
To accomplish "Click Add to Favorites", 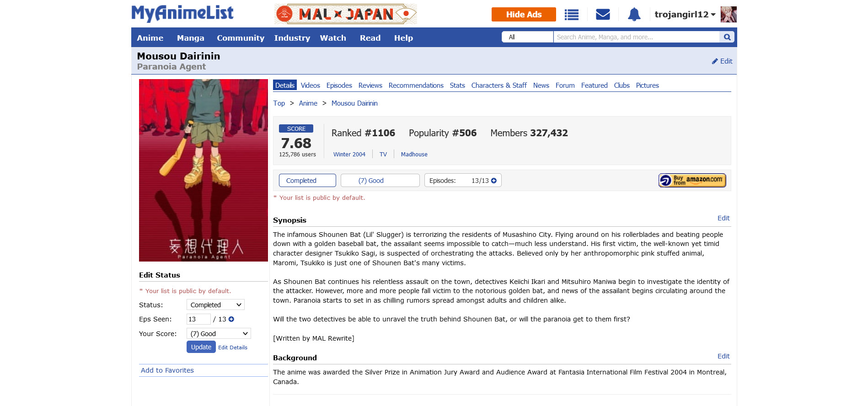I will pyautogui.click(x=167, y=370).
